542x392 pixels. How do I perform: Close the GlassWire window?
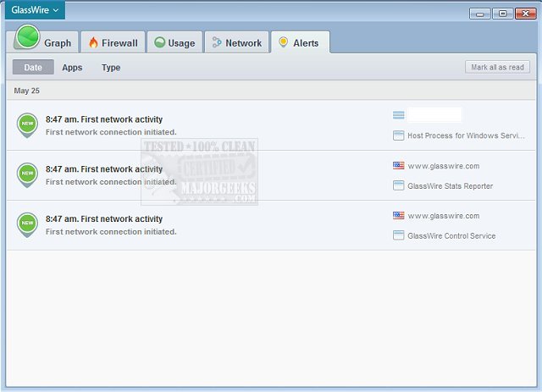click(x=526, y=14)
